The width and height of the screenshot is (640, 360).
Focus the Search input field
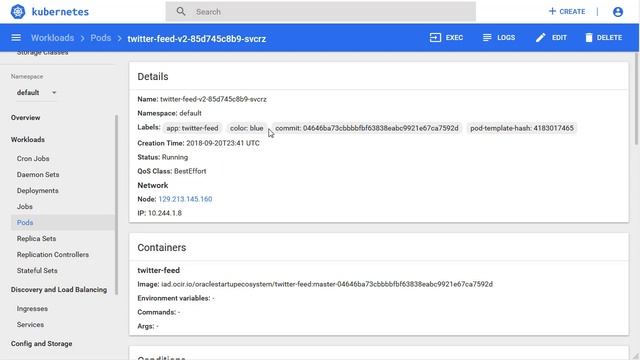(x=320, y=11)
